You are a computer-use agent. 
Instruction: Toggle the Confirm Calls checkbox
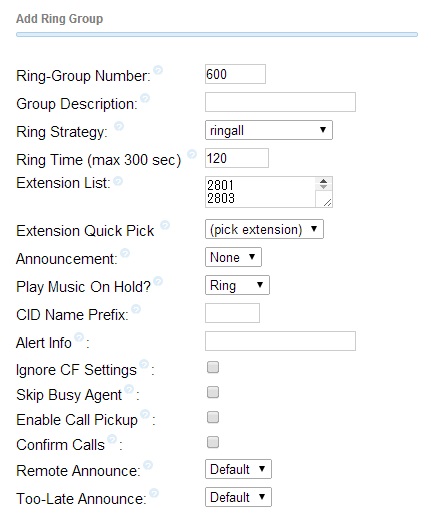coord(213,442)
